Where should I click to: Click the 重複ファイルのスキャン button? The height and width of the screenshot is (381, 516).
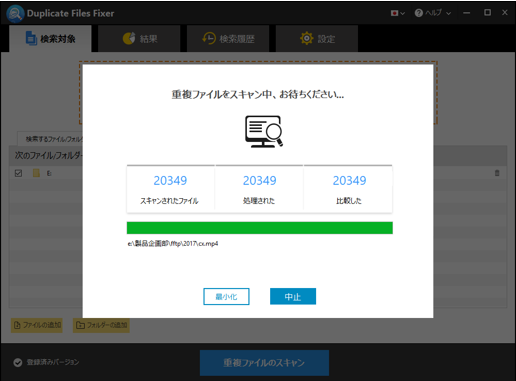tap(264, 363)
